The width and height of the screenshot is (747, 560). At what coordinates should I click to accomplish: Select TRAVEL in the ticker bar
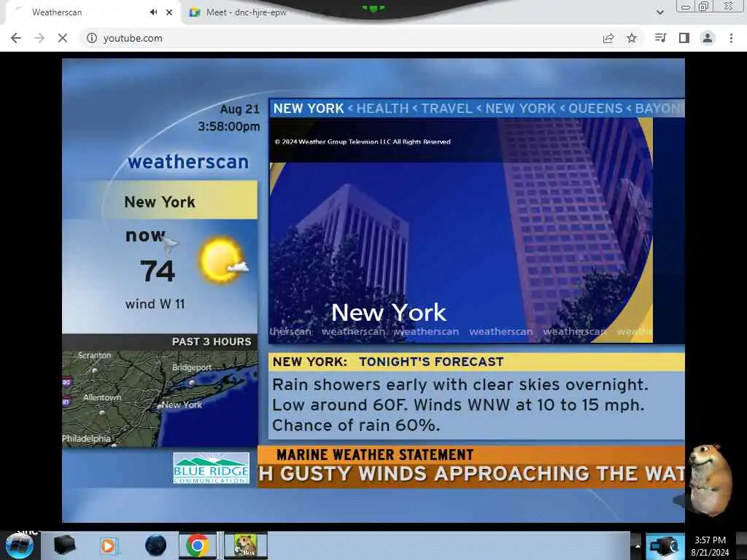coord(447,109)
